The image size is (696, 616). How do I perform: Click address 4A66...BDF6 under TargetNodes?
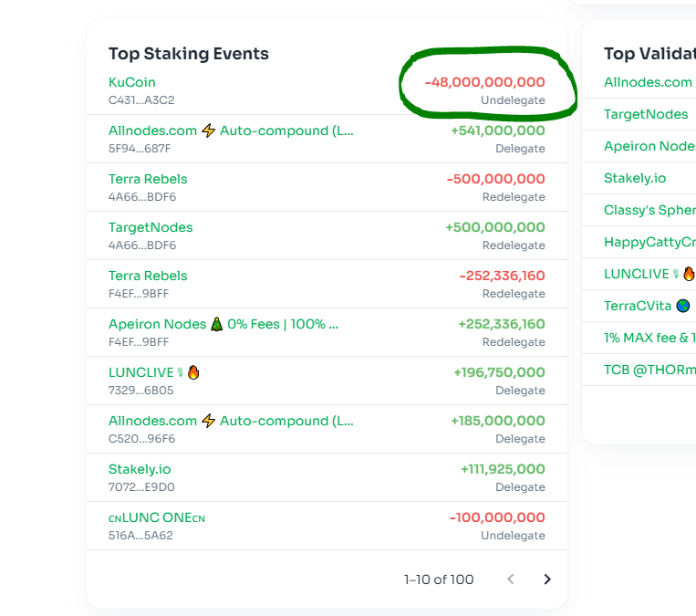pyautogui.click(x=142, y=245)
